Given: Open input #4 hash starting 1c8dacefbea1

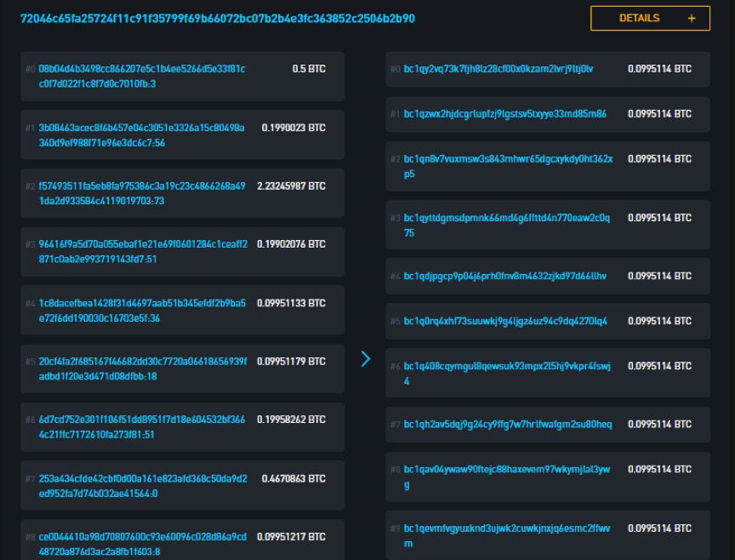Looking at the screenshot, I should [142, 311].
